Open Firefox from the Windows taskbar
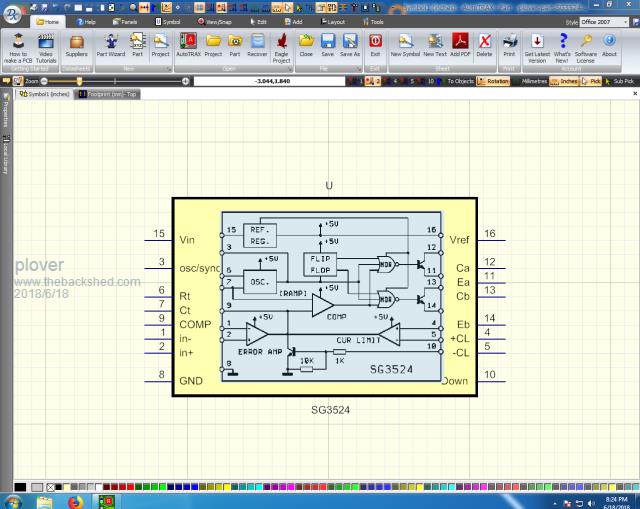640x509 pixels. click(76, 501)
